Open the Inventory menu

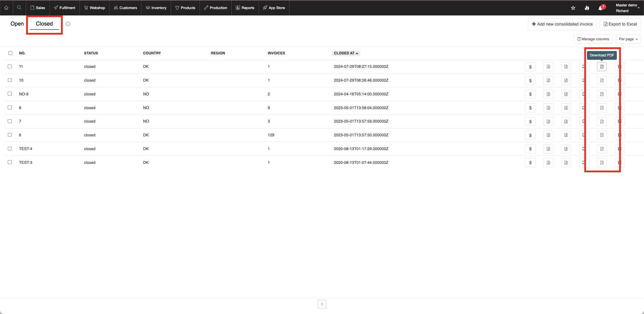(x=156, y=8)
